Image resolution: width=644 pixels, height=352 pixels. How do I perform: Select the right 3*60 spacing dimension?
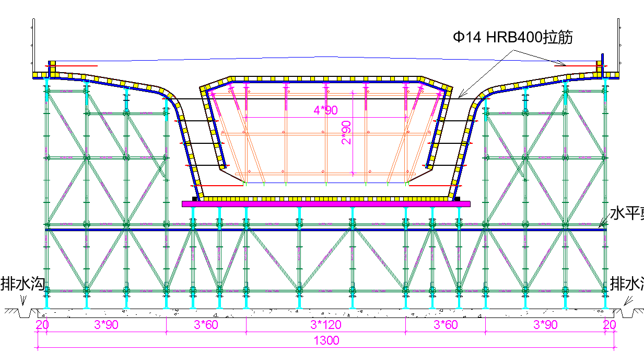click(x=446, y=325)
